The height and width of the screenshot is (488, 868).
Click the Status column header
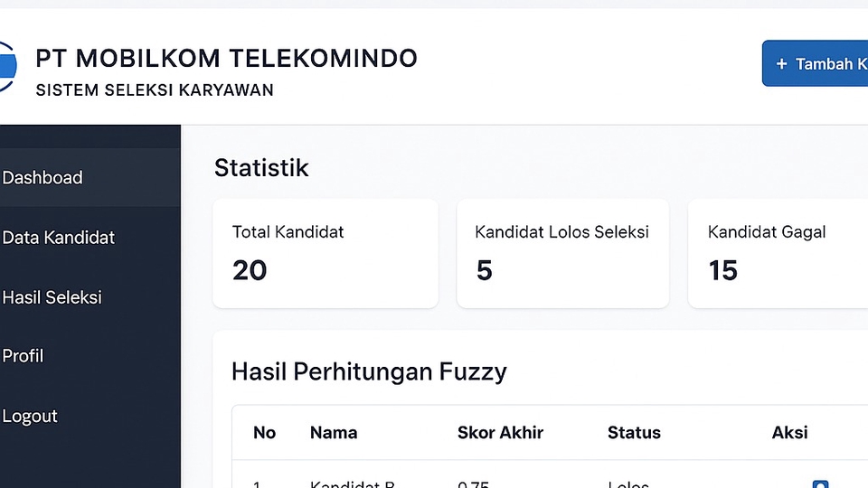click(x=634, y=433)
